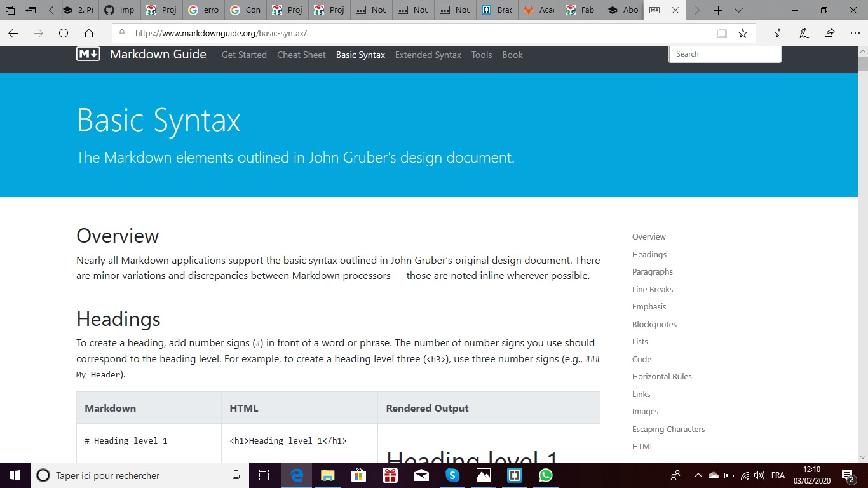868x488 pixels.
Task: Open a new browser tab
Action: [718, 10]
